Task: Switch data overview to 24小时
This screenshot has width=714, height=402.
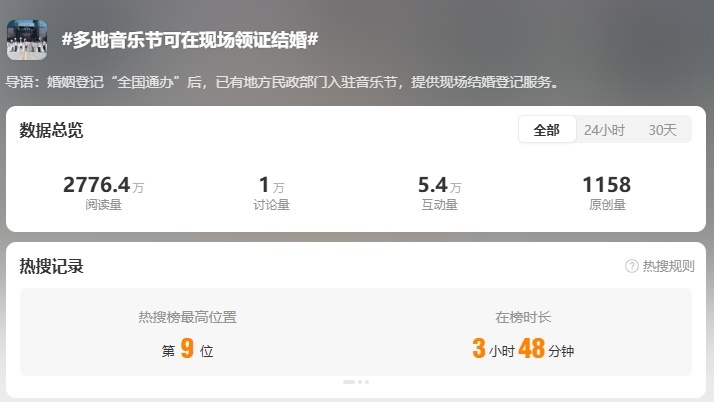Action: click(604, 130)
